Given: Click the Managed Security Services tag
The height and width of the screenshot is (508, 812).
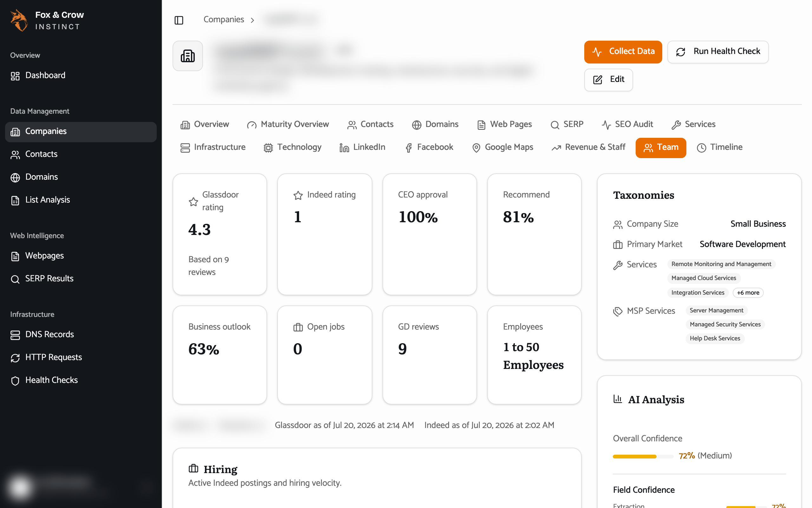Looking at the screenshot, I should [725, 324].
